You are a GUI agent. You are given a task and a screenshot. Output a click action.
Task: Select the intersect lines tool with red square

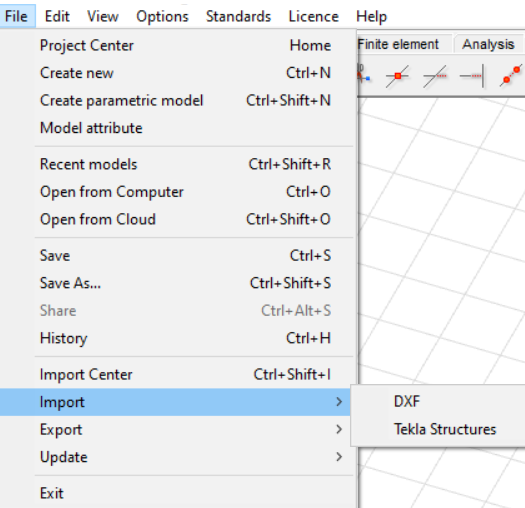pyautogui.click(x=397, y=76)
